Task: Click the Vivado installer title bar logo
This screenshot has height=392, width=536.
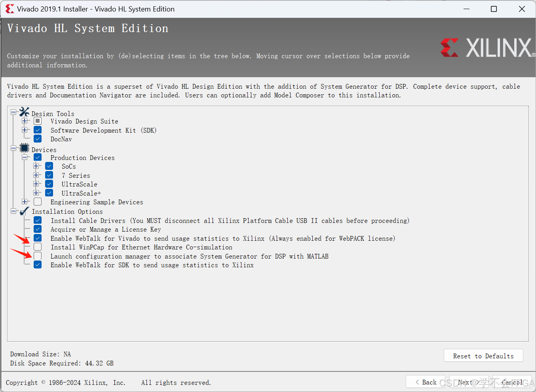Action: coord(10,9)
